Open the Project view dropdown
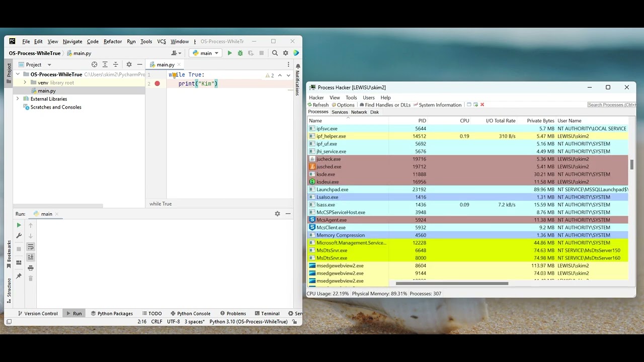Viewport: 644px width, 362px height. (x=35, y=64)
